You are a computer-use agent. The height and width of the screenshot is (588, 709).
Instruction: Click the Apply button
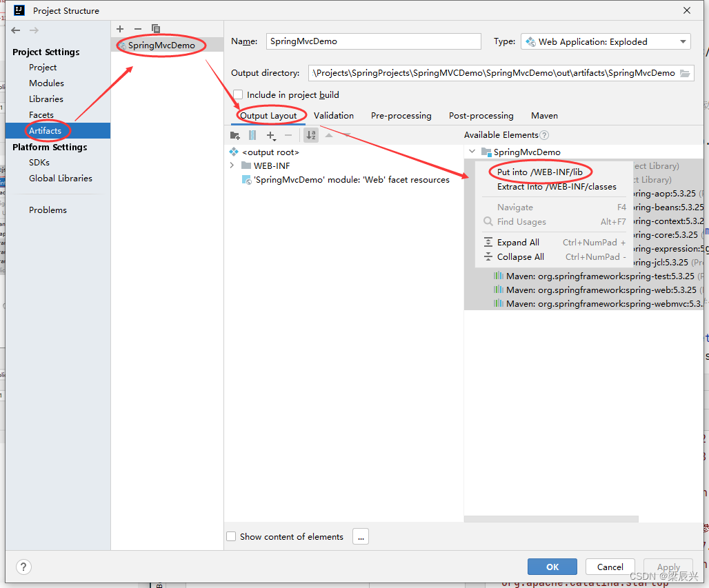tap(668, 567)
